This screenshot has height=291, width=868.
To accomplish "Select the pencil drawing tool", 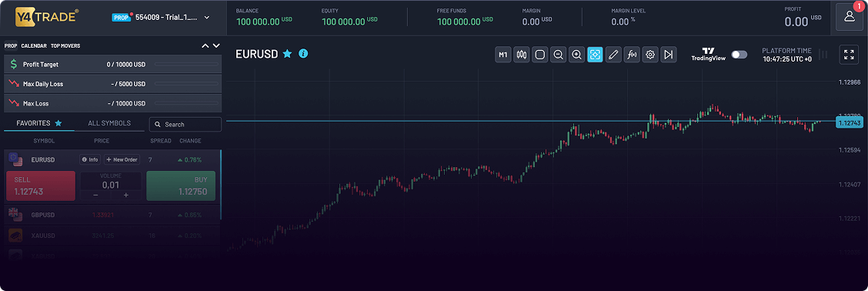I will 613,55.
